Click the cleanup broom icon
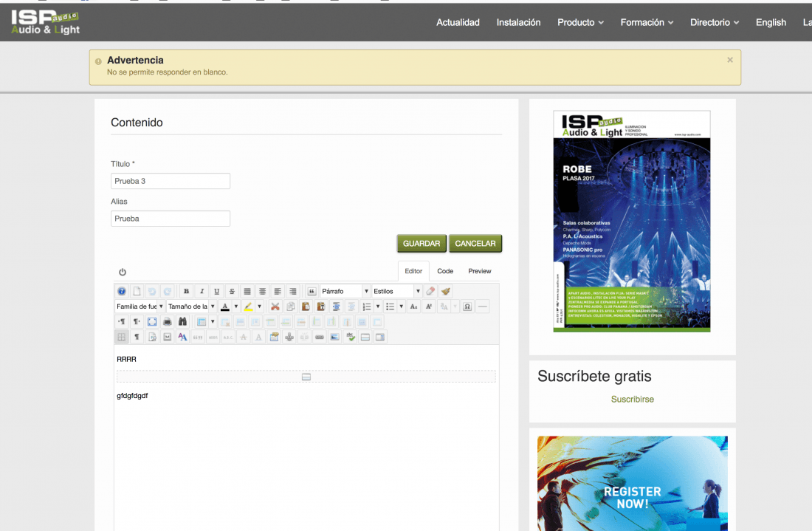812x531 pixels. [445, 291]
